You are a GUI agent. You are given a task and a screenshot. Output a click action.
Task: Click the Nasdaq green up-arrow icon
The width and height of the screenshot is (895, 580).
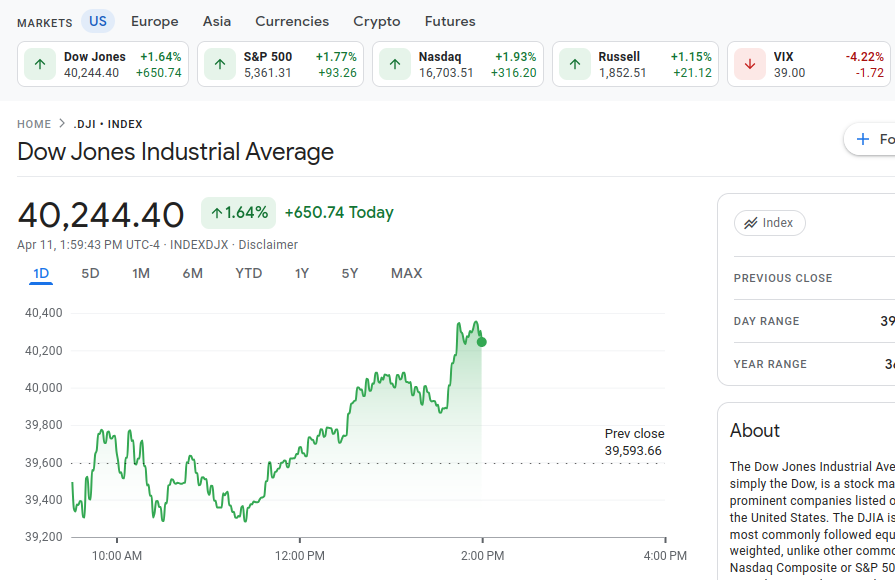click(395, 64)
